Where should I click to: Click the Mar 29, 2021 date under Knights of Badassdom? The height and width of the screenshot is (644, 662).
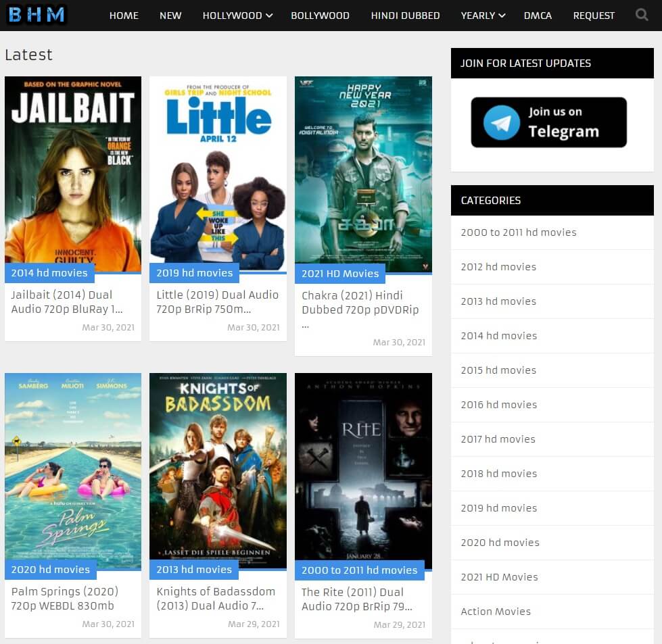(x=254, y=624)
